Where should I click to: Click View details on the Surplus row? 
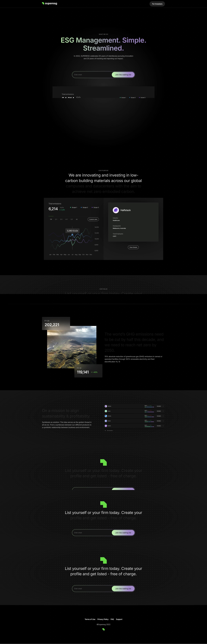tap(159, 411)
